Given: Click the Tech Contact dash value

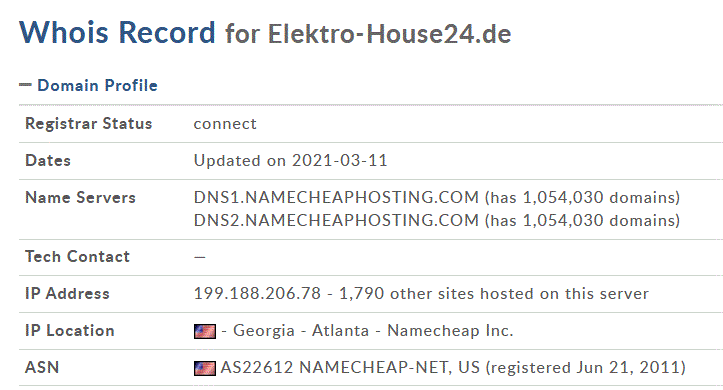Looking at the screenshot, I should [200, 257].
